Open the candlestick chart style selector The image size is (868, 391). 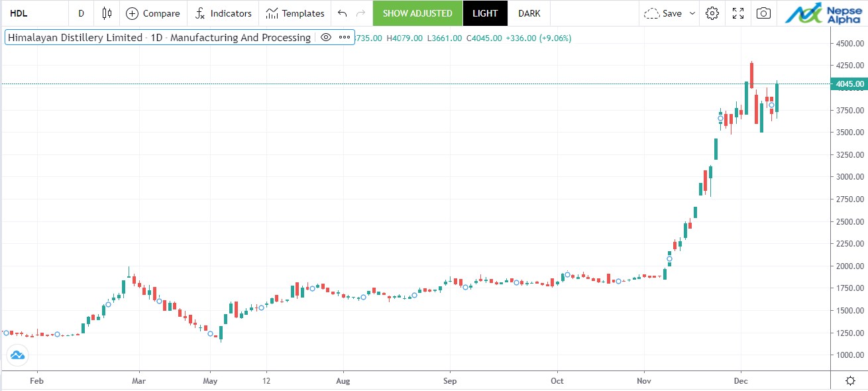click(107, 13)
